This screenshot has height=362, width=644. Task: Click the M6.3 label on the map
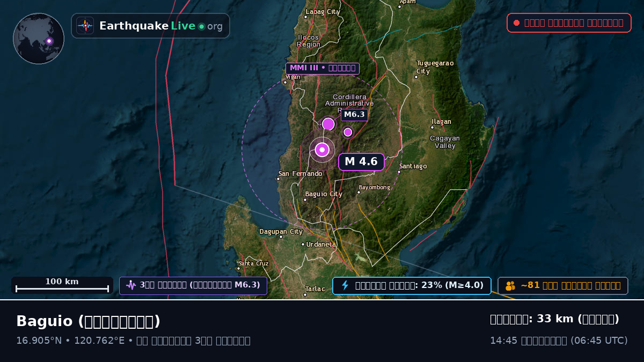pos(354,115)
